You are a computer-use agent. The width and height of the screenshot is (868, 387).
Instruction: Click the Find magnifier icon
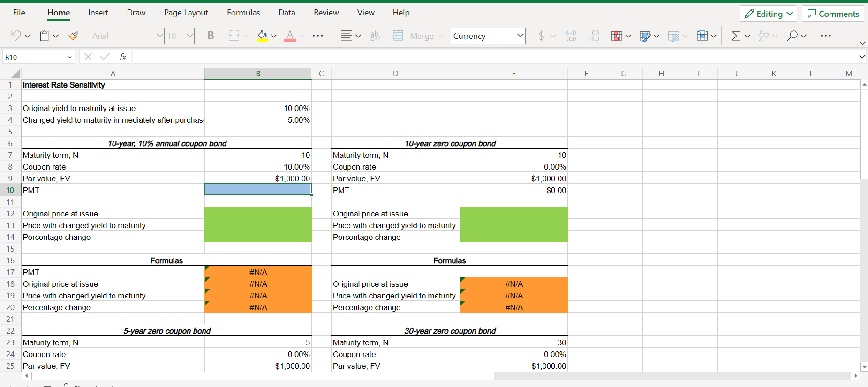[793, 36]
